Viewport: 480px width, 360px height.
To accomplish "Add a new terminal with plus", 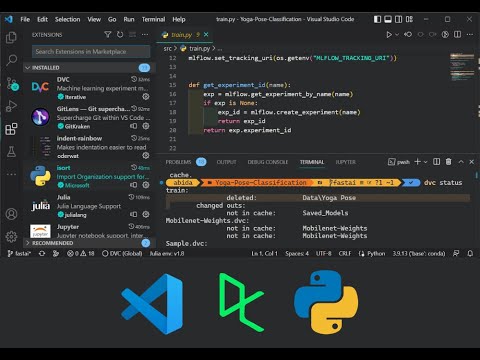I will click(417, 162).
